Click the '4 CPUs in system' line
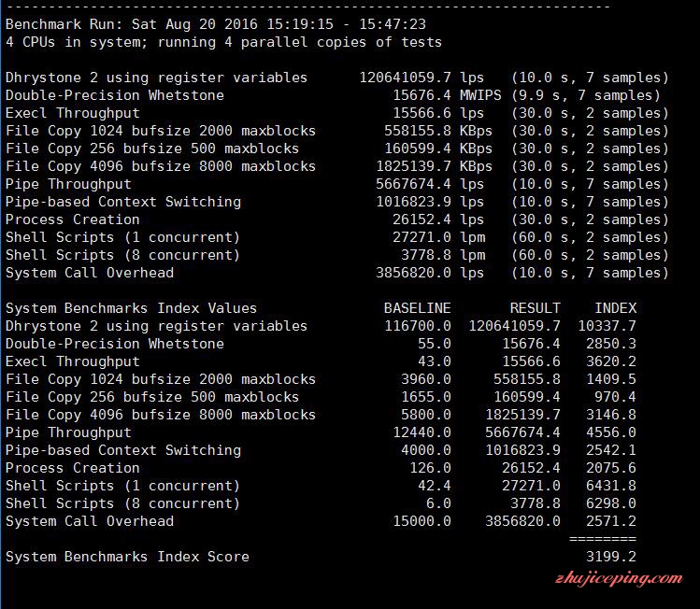The height and width of the screenshot is (609, 700). [x=223, y=42]
